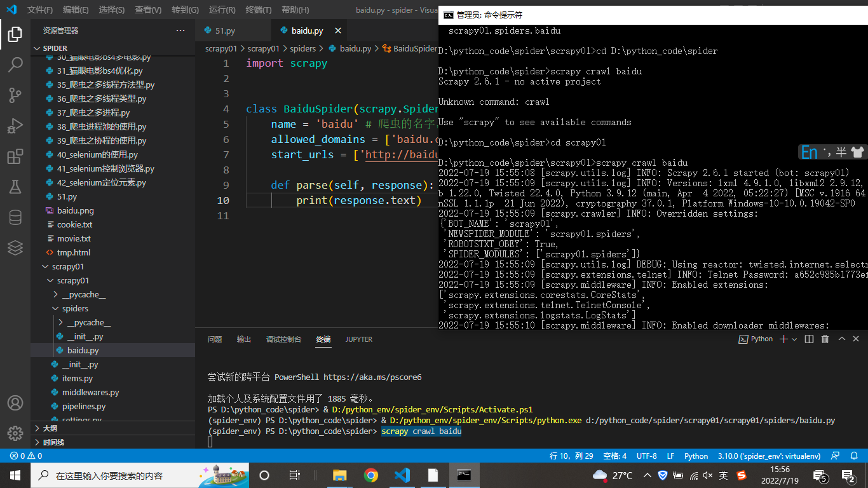
Task: Switch to the 问题 problems tab
Action: pos(215,339)
